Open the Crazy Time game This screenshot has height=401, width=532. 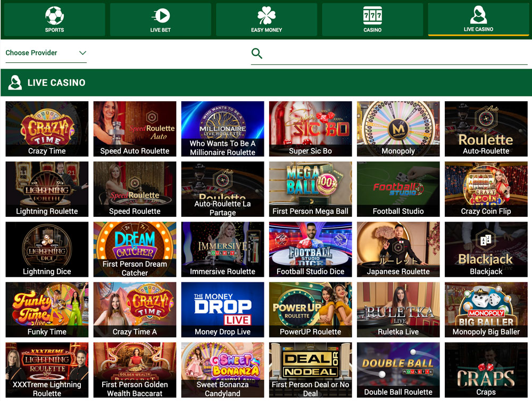[x=47, y=129]
